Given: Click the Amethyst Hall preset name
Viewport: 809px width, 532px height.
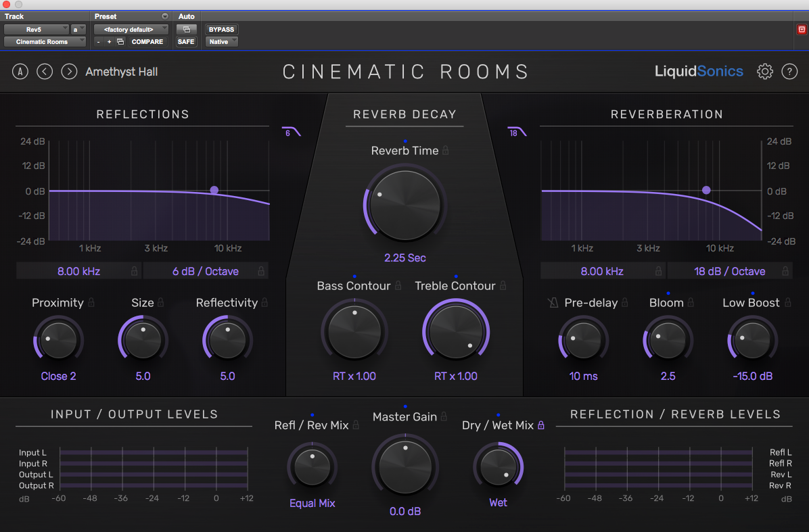Looking at the screenshot, I should pos(122,72).
